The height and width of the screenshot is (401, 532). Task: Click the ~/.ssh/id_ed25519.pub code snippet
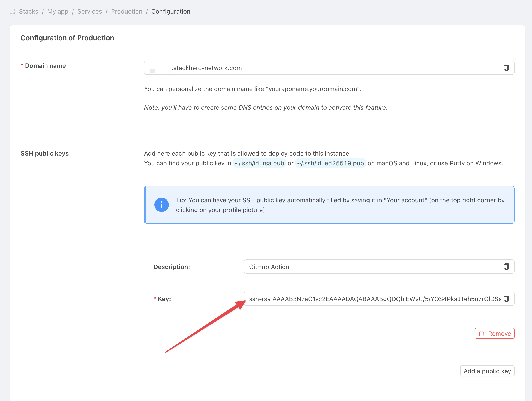[330, 163]
